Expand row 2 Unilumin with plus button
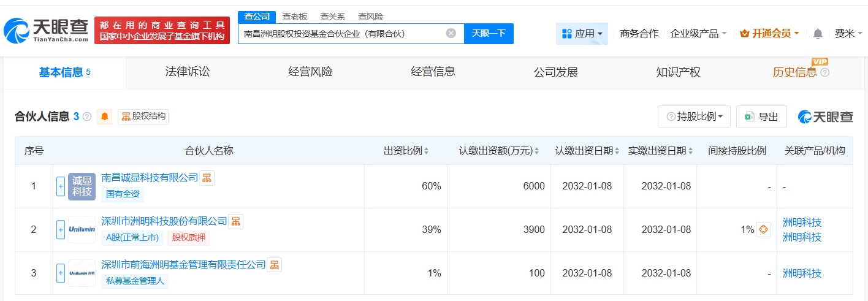 point(61,230)
